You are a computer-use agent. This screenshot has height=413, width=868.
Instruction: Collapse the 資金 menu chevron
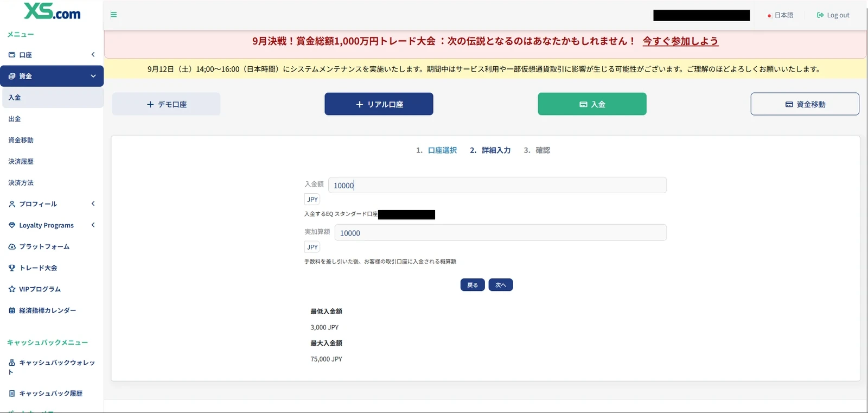tap(93, 76)
